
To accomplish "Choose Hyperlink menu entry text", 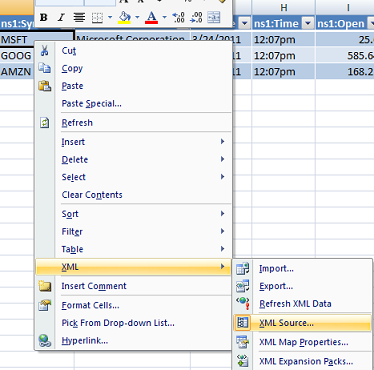I will tap(85, 341).
